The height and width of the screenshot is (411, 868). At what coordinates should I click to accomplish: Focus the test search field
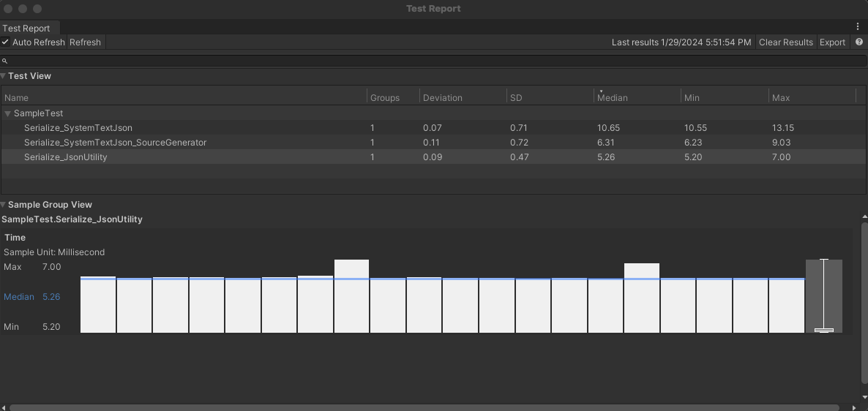[434, 61]
